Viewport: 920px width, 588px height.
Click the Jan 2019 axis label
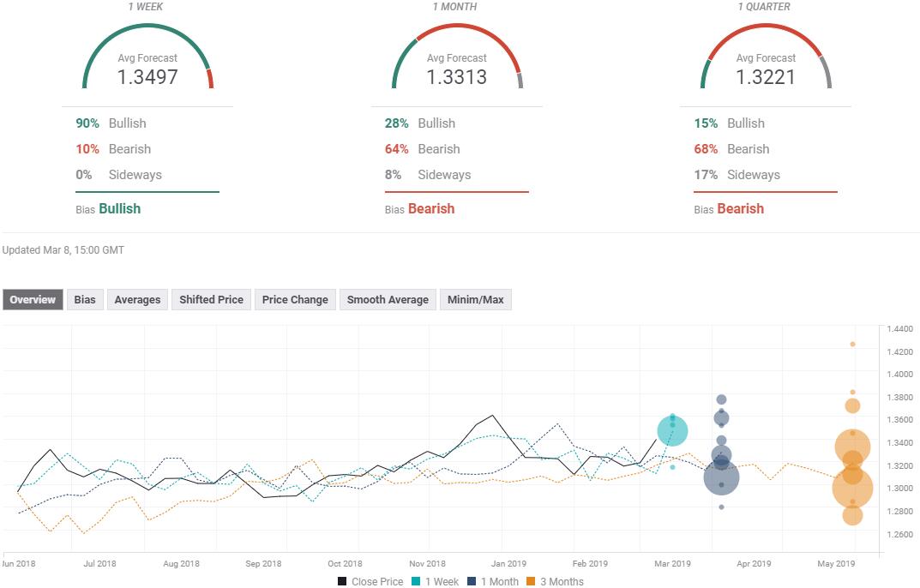point(508,563)
